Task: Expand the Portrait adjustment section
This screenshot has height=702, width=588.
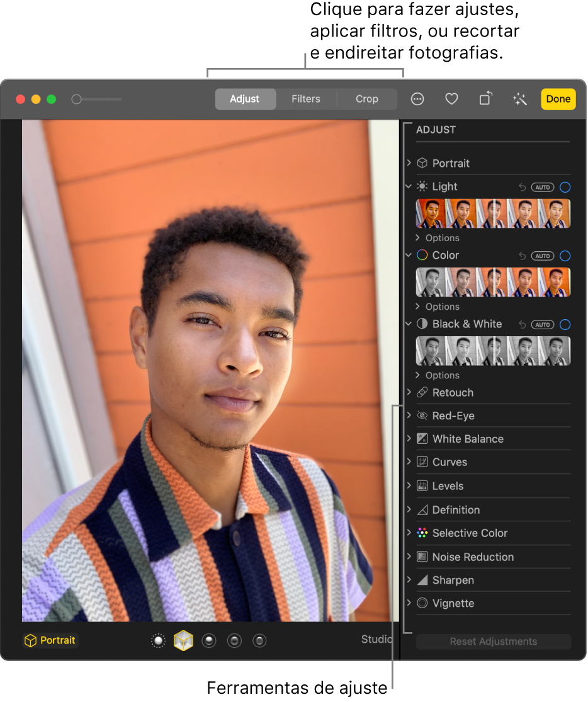Action: point(409,163)
